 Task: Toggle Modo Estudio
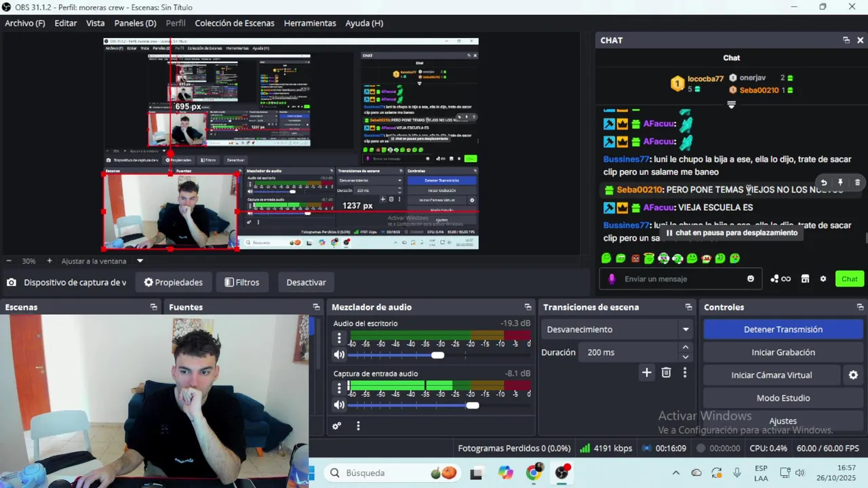coord(783,398)
